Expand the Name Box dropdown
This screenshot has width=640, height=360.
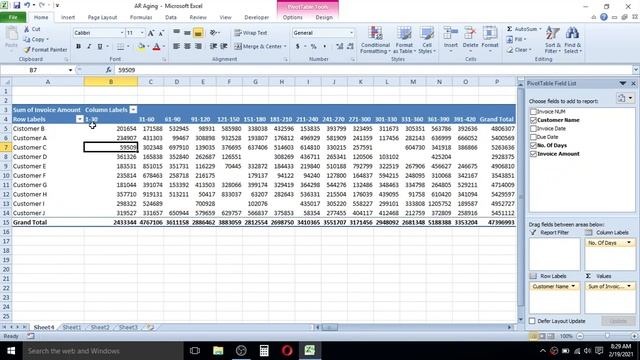(x=70, y=70)
